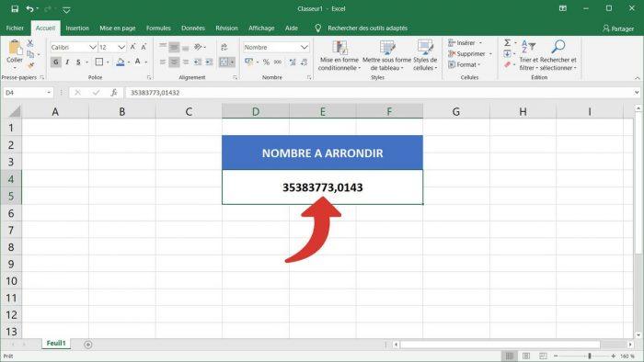Switch to the Insertion tab
644x362 pixels.
[x=77, y=28]
